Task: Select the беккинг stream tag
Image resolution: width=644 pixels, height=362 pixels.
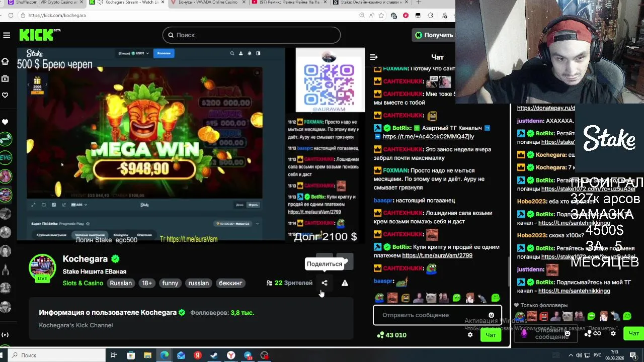Action: (230, 283)
